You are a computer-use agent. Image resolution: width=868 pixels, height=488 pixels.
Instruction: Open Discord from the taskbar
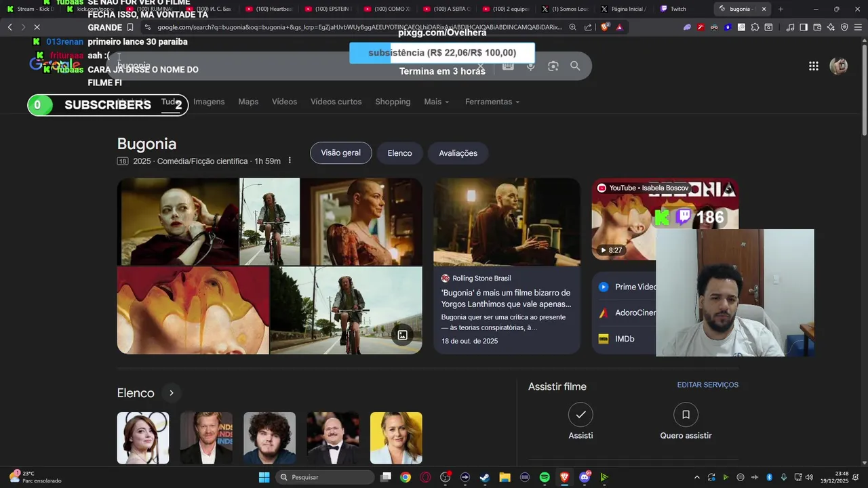point(585,477)
